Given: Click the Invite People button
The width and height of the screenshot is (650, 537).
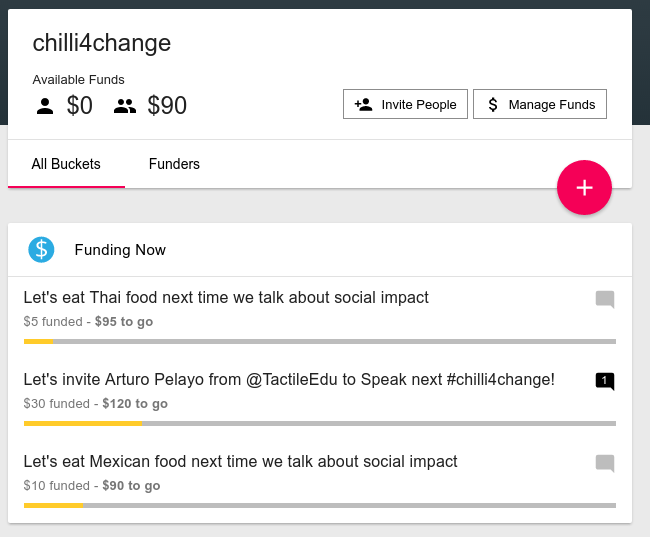Looking at the screenshot, I should tap(405, 104).
